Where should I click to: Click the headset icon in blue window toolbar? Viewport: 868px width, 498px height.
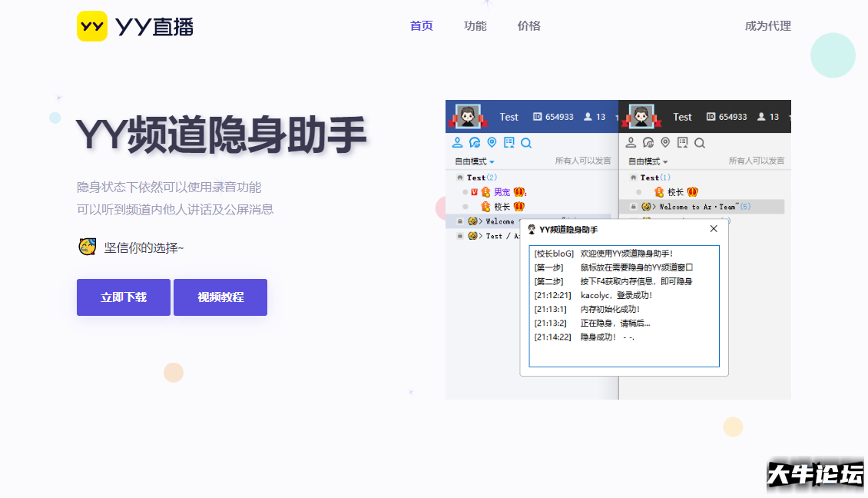[475, 142]
